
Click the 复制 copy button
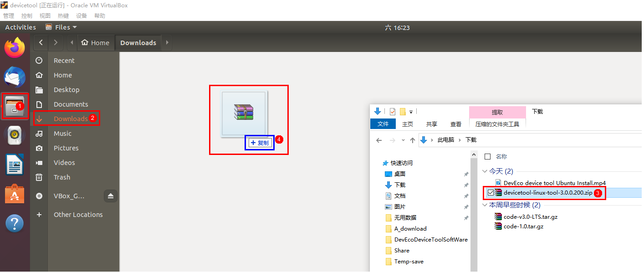(260, 142)
